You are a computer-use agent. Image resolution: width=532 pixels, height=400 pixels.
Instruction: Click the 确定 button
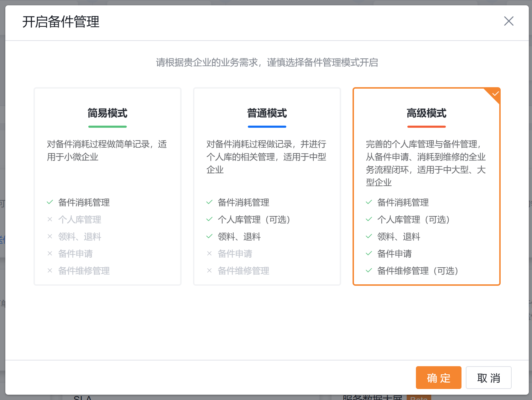(438, 378)
